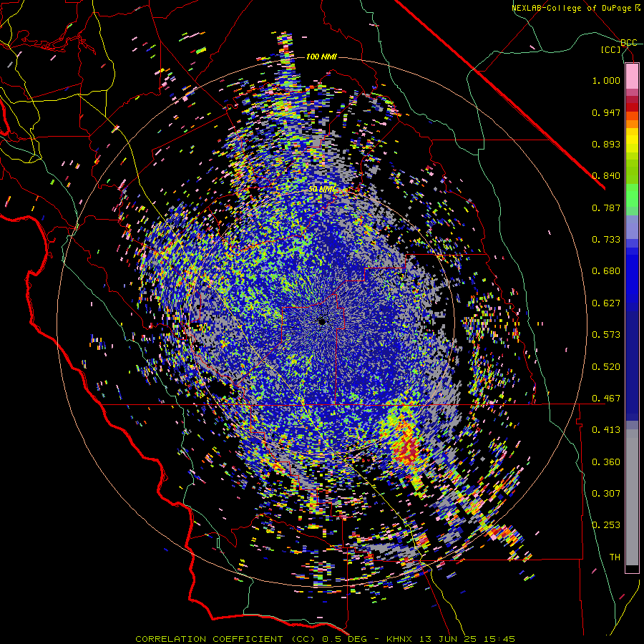The height and width of the screenshot is (644, 644).
Task: Select the 0.413 scale value
Action: coord(606,430)
